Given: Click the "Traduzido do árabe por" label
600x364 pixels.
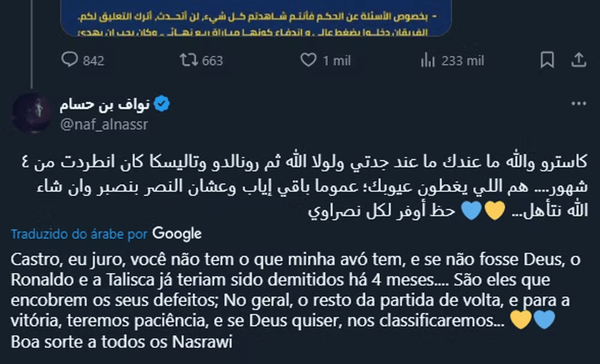Looking at the screenshot, I should 80,234.
